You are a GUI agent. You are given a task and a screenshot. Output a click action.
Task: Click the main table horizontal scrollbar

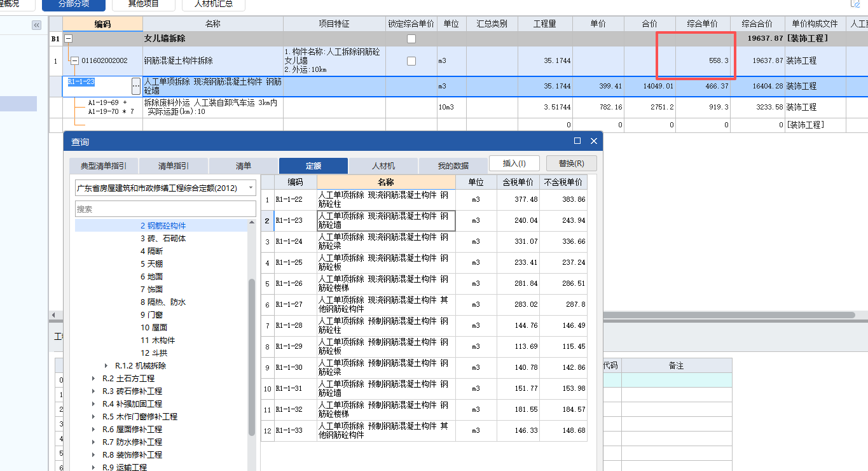729,314
